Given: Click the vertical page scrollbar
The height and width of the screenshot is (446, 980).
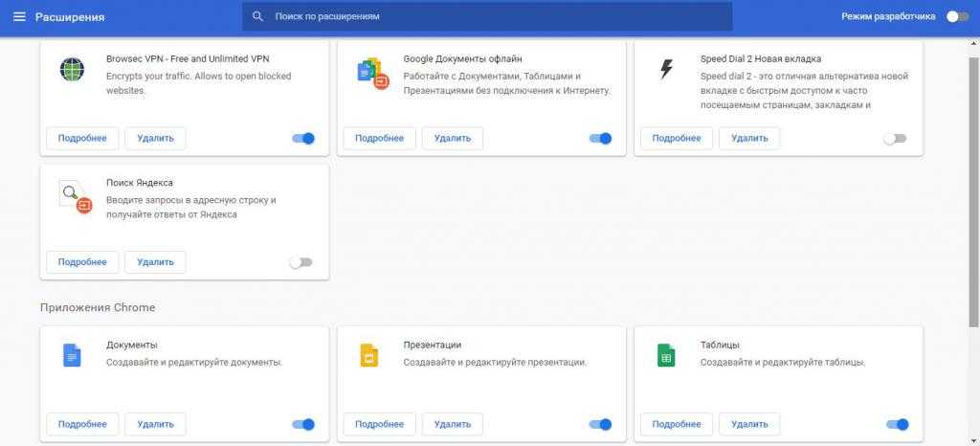Looking at the screenshot, I should (x=974, y=191).
